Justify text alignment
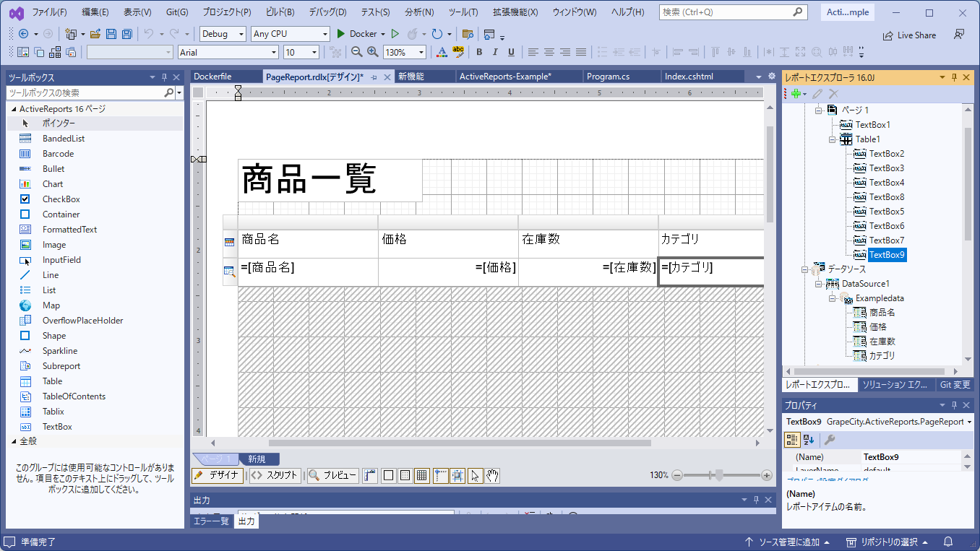The width and height of the screenshot is (980, 551). click(581, 52)
